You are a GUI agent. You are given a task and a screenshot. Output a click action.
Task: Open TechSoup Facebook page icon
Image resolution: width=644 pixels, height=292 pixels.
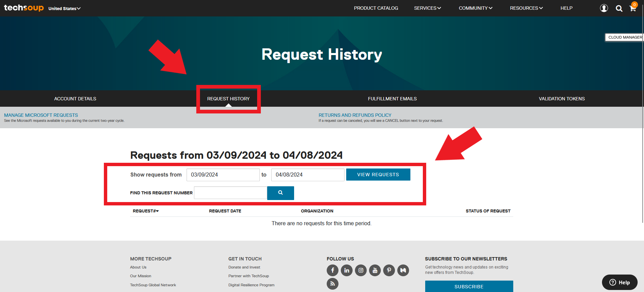(332, 270)
